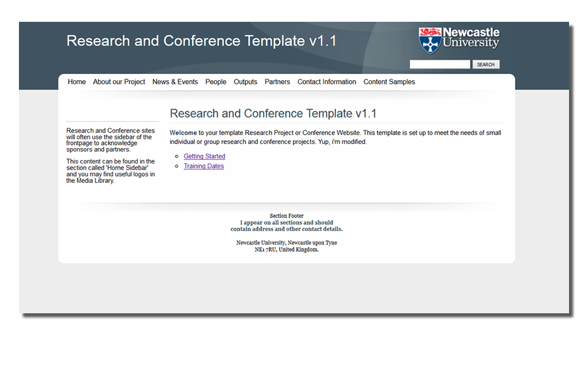Navigate to the Partners page
Image resolution: width=588 pixels, height=377 pixels.
point(277,82)
